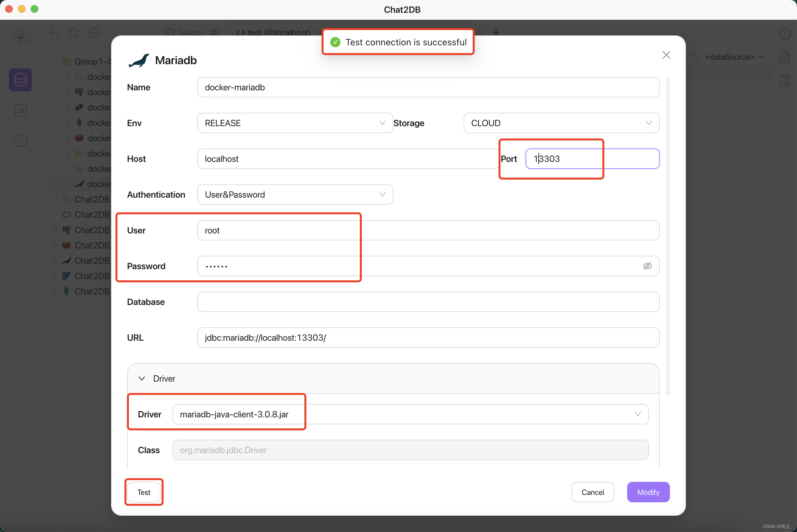Viewport: 797px width, 532px height.
Task: Expand the Chat2DB row with MongoDB leaf icon
Action: click(x=55, y=291)
